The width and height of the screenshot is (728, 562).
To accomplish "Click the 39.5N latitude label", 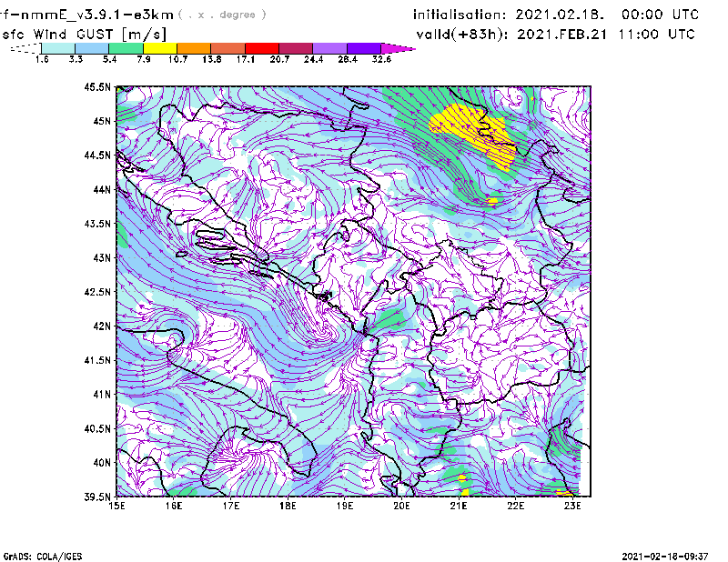I will (x=98, y=497).
